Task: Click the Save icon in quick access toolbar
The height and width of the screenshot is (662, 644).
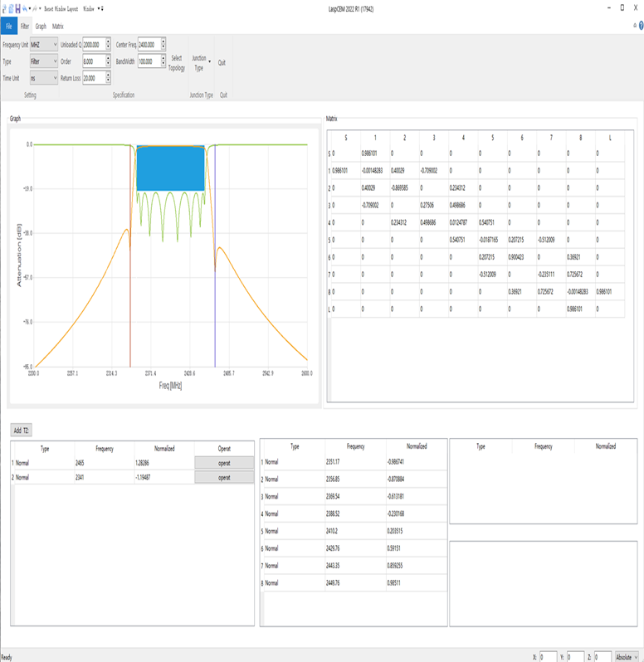Action: 17,7
